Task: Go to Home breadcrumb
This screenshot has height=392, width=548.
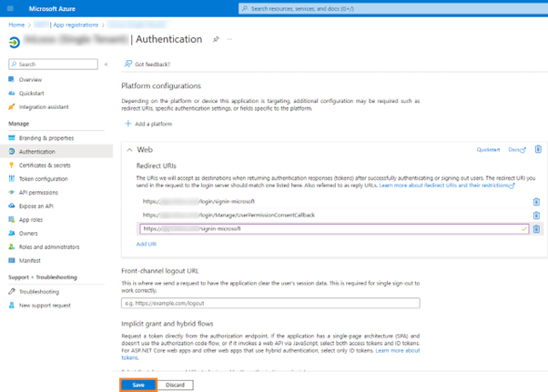Action: (x=16, y=25)
